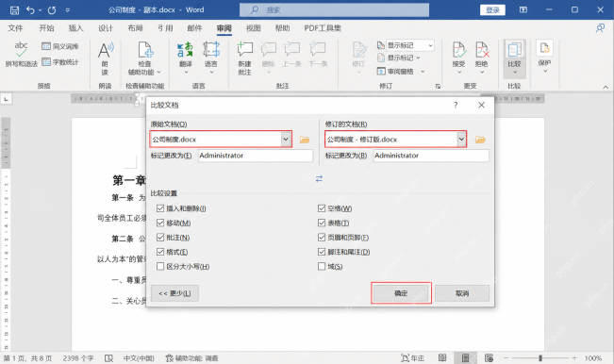Browse folder for original document
Viewport: 614px width, 364px height.
coord(305,140)
